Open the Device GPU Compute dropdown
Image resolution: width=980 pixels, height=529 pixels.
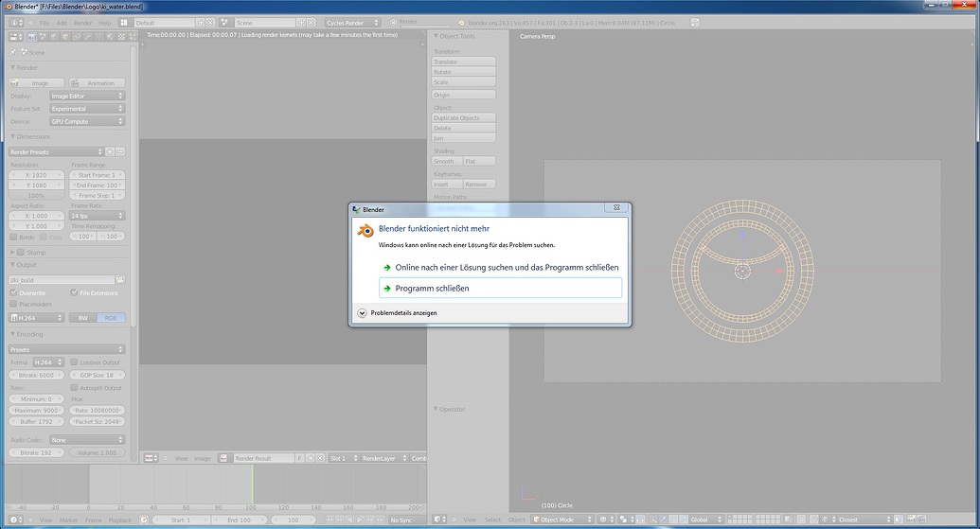(x=87, y=121)
